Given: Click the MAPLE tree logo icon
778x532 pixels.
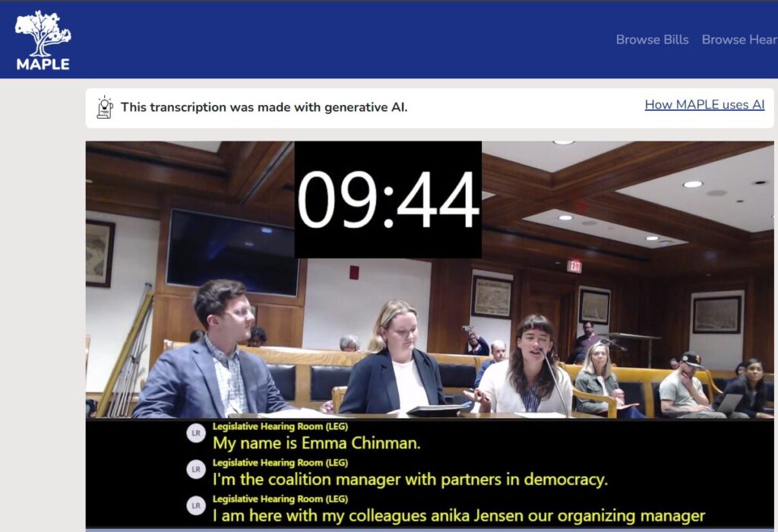Looking at the screenshot, I should 43,32.
